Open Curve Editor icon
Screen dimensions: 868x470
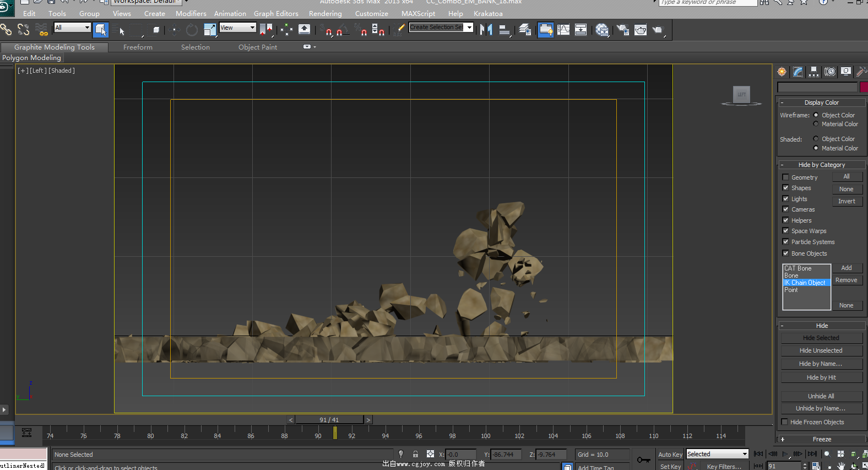click(563, 30)
